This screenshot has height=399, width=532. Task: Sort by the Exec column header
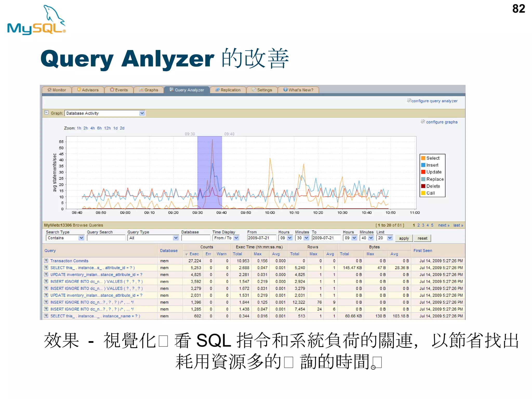click(x=194, y=254)
